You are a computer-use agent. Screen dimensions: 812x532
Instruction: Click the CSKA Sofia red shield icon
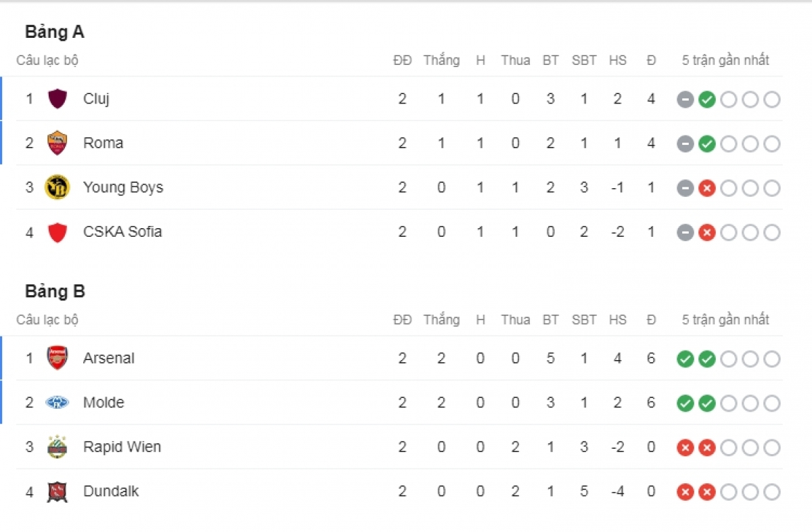[58, 232]
